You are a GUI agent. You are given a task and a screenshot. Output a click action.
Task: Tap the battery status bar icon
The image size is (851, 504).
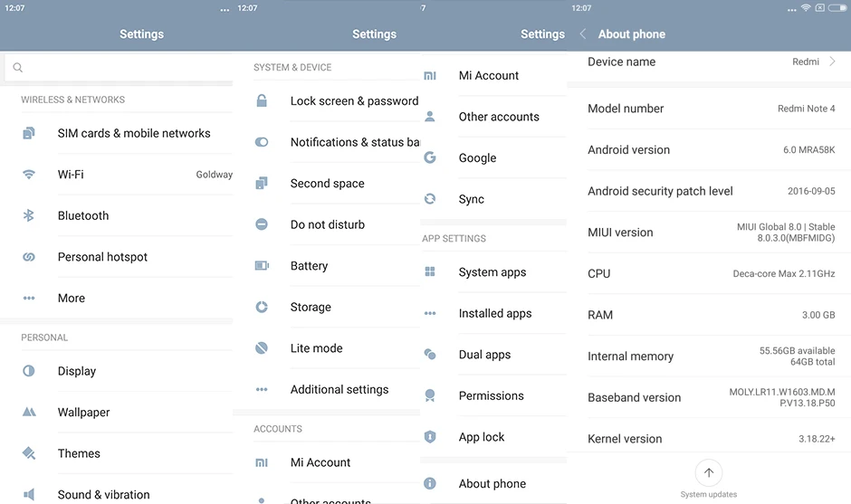pos(837,8)
